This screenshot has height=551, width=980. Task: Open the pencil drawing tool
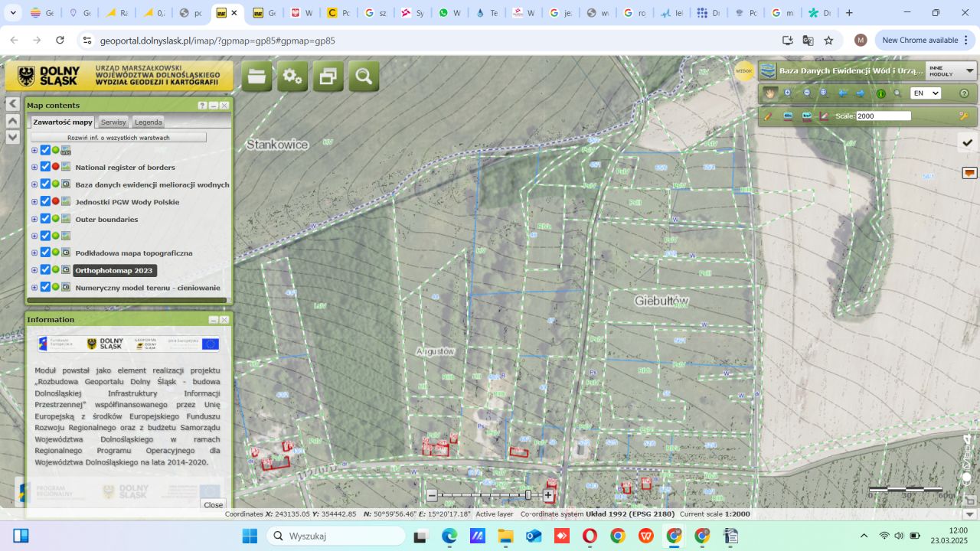(768, 116)
